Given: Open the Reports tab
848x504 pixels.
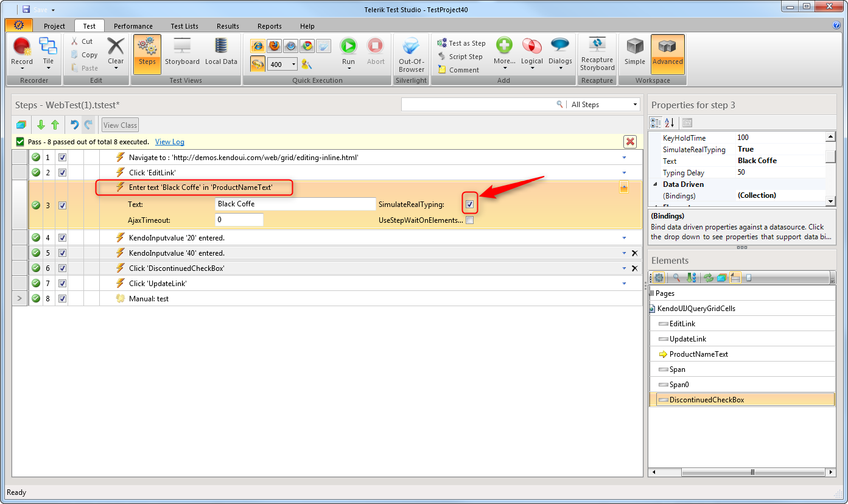Looking at the screenshot, I should [270, 26].
